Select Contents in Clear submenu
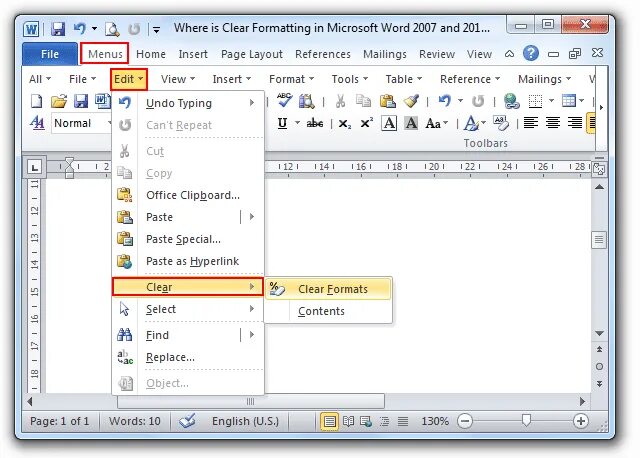Screen dimensions: 640x458 tap(329, 311)
